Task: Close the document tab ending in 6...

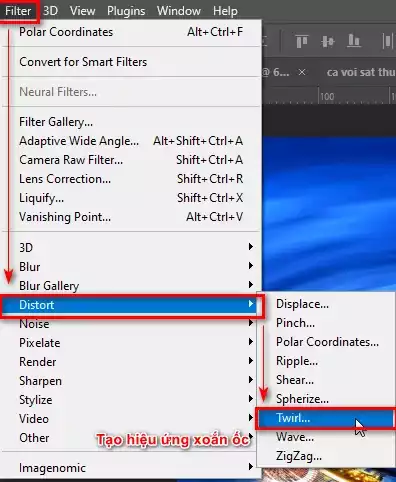Action: 302,72
